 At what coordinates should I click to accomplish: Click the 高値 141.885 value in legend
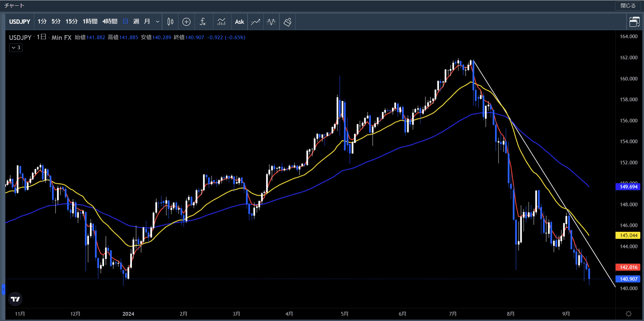[x=129, y=38]
